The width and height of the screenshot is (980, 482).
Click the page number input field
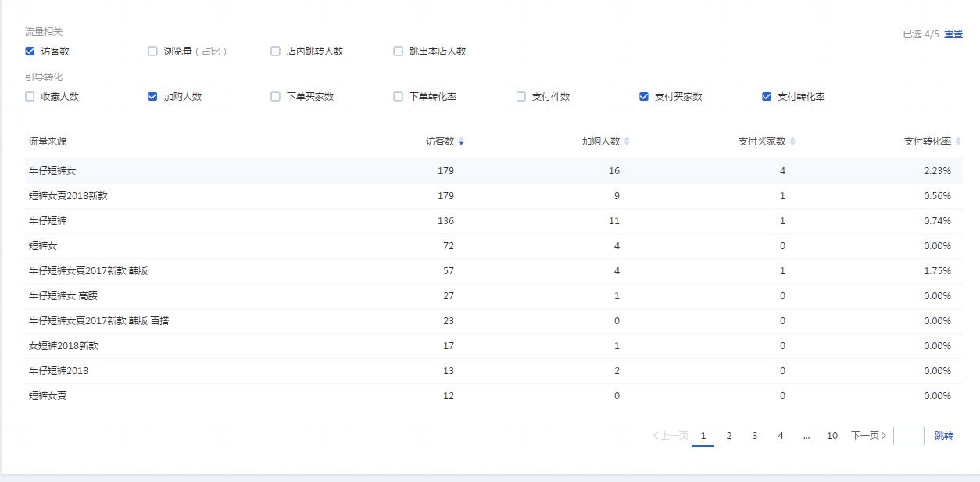(x=908, y=436)
